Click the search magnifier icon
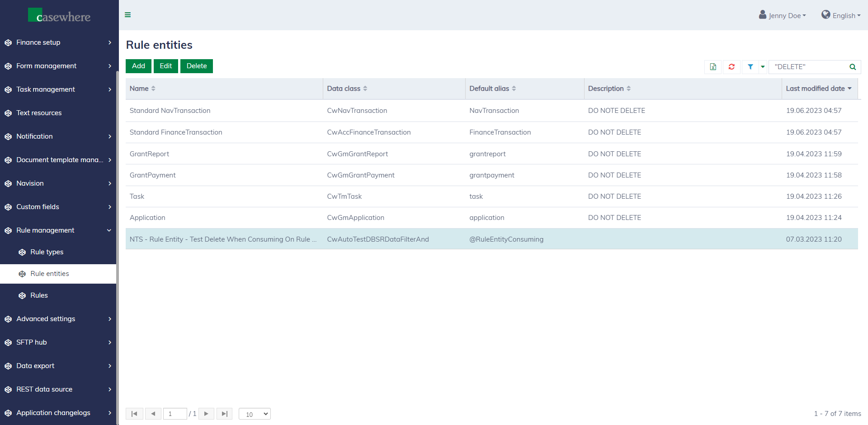 853,67
